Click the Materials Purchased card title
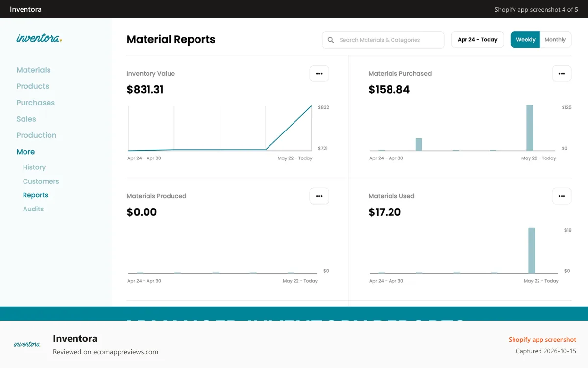Screen dimensions: 588x368 click(x=400, y=74)
